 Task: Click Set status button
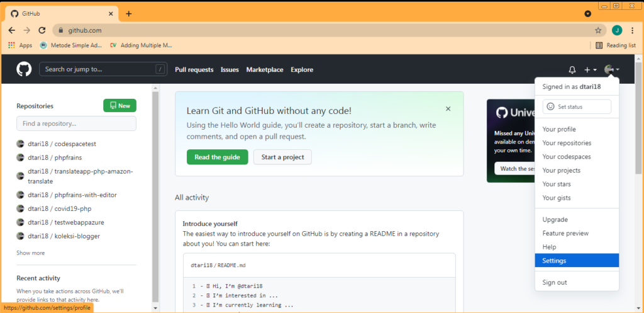pos(577,106)
